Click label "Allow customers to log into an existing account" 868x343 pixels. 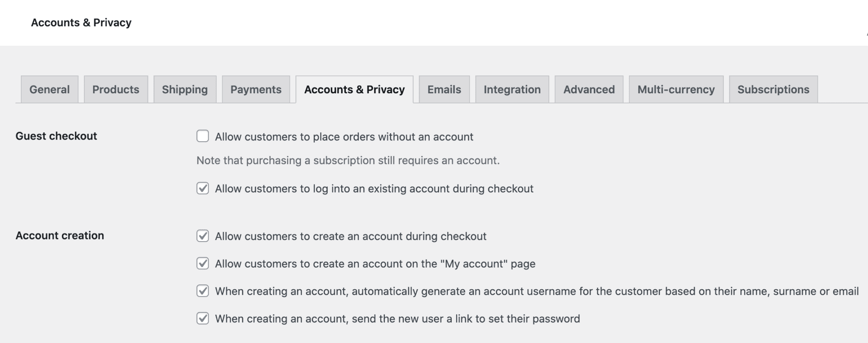[x=374, y=189]
